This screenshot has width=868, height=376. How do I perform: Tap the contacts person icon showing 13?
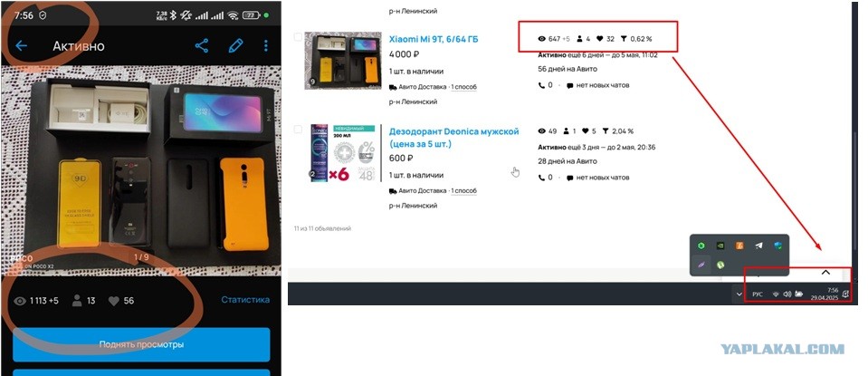(x=77, y=301)
